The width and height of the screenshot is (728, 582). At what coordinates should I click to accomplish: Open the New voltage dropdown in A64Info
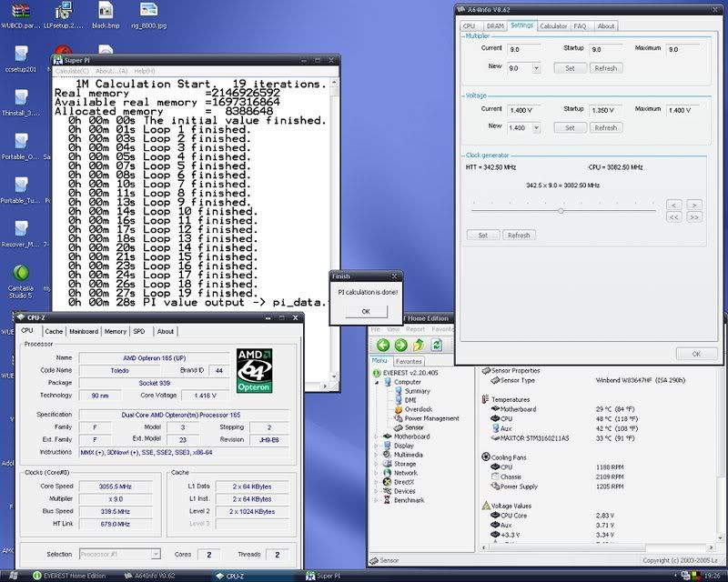[536, 127]
